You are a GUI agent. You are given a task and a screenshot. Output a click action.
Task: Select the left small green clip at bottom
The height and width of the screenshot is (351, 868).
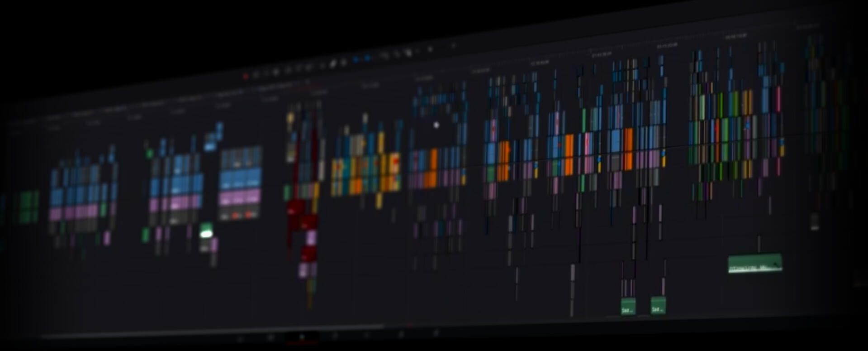pyautogui.click(x=628, y=307)
